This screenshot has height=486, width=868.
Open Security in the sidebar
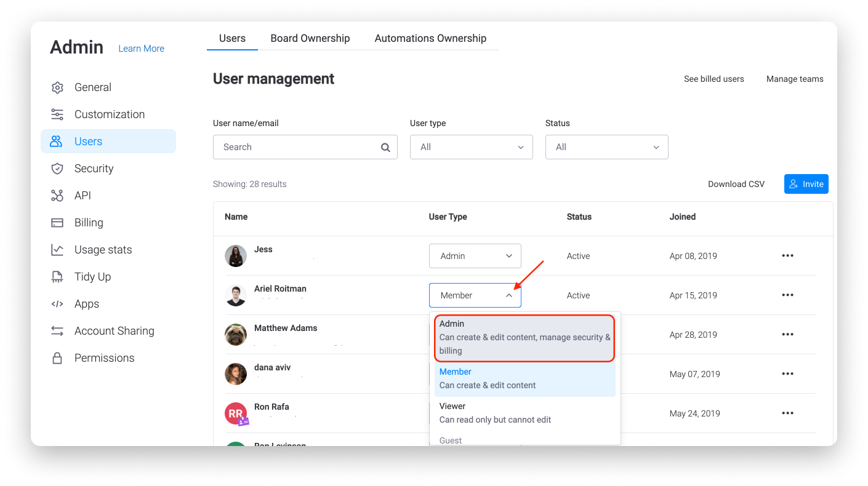(x=108, y=169)
